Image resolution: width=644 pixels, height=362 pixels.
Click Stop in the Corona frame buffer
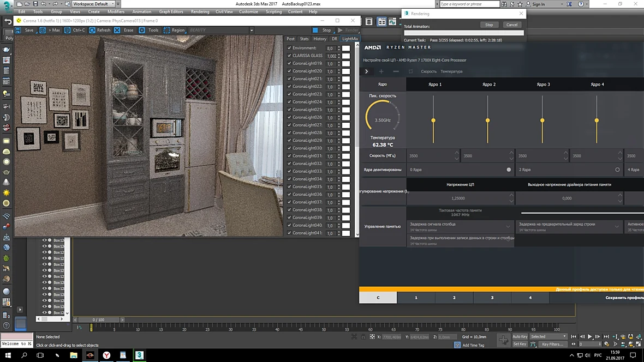click(323, 30)
